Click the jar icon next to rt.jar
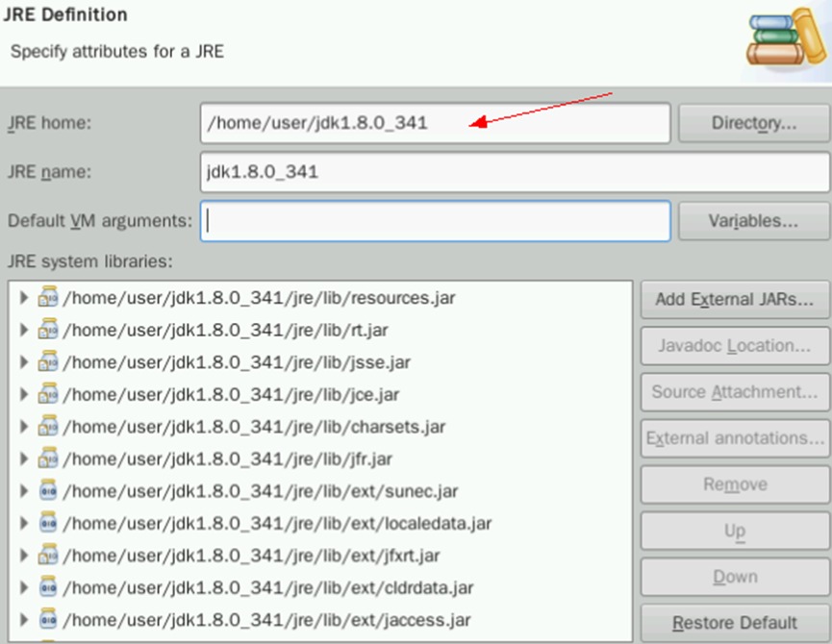Screen dimensions: 832x644 click(x=48, y=330)
